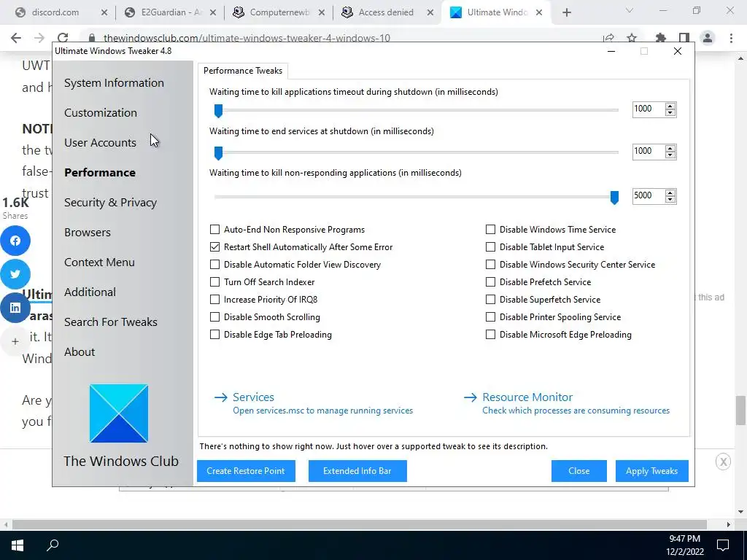
Task: Click Extended Info Bar button
Action: click(x=357, y=471)
